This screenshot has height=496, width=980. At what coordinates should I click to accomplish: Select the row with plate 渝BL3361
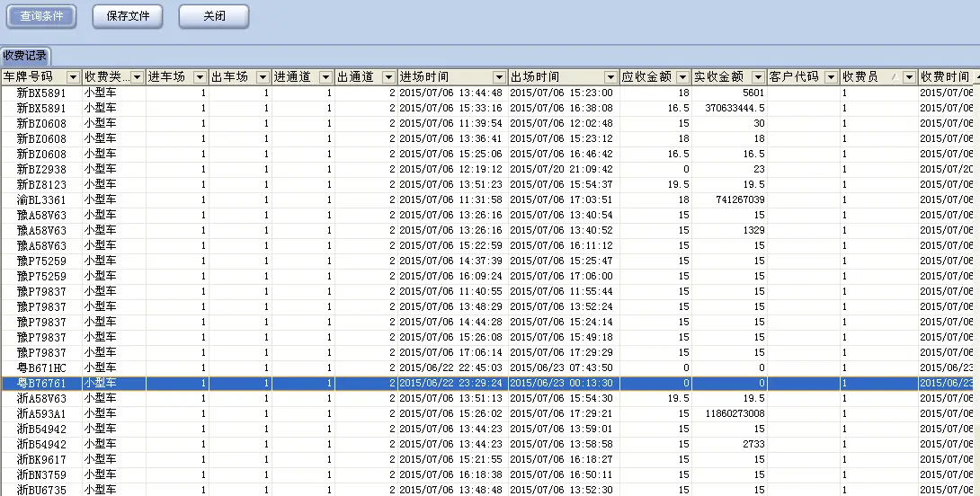pos(41,199)
